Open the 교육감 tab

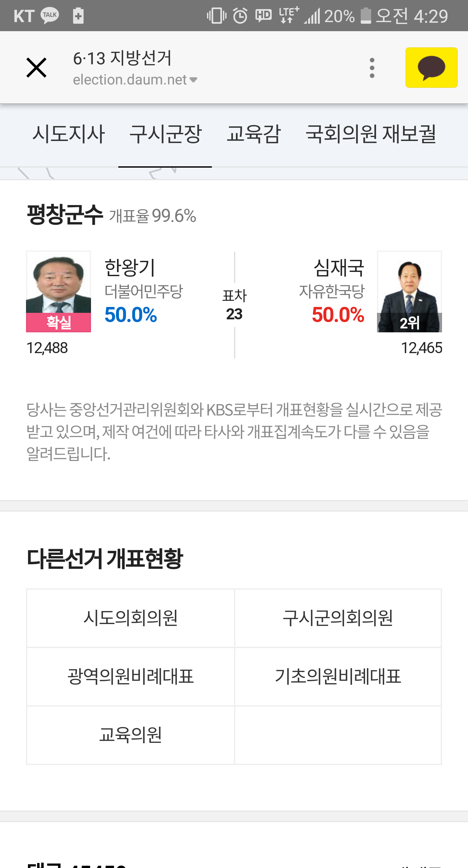pyautogui.click(x=253, y=134)
